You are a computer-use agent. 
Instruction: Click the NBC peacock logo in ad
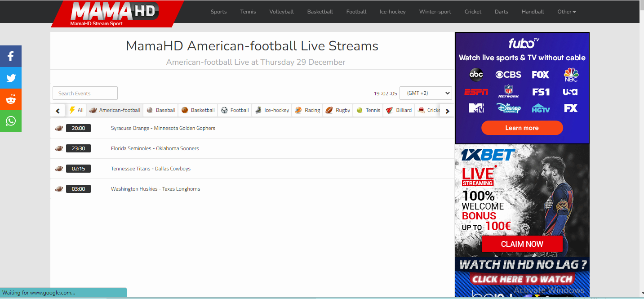pos(571,75)
